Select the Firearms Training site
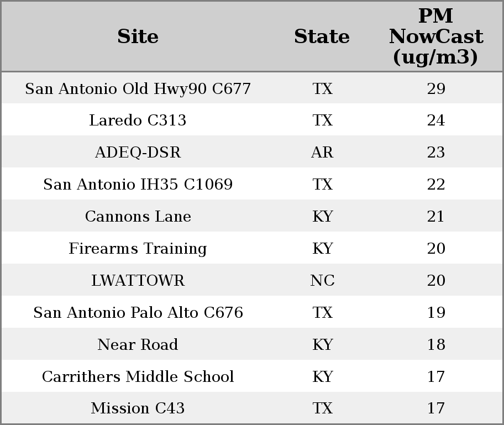Screen dimensions: 504x425 point(138,248)
